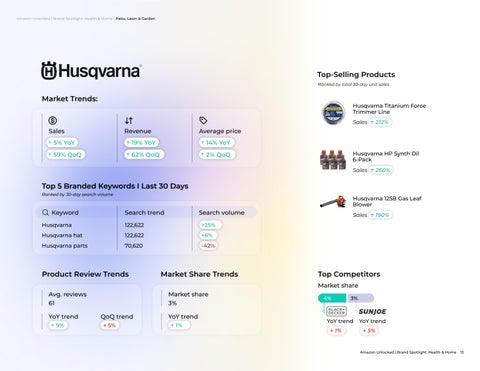Click the Sales +59% QoQ badge
Viewport: 480px width, 371px height.
pyautogui.click(x=66, y=155)
